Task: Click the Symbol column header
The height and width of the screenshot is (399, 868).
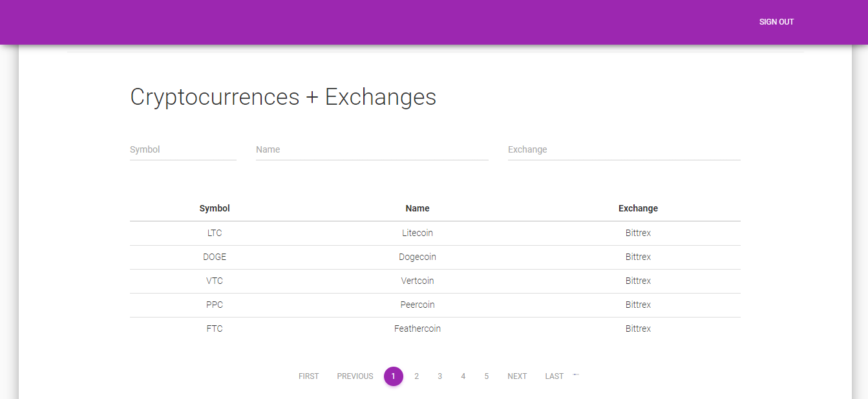Action: click(x=215, y=208)
